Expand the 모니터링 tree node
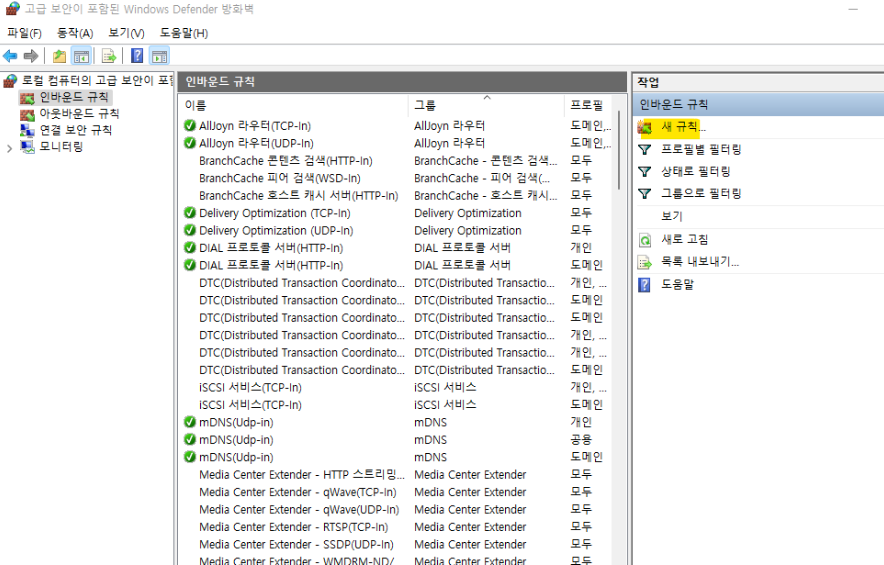This screenshot has height=565, width=884. (x=9, y=148)
